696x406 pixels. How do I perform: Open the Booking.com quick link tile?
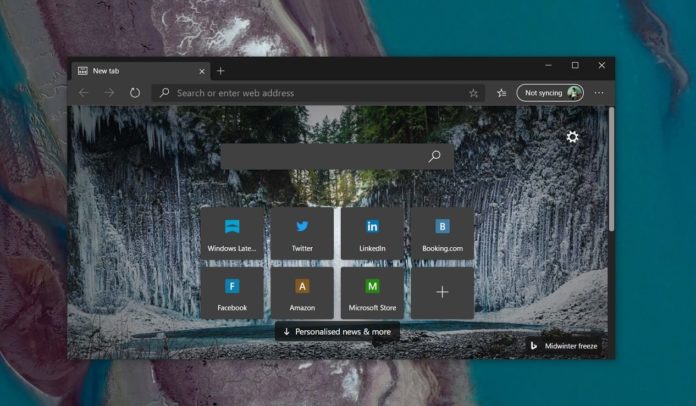(x=441, y=234)
